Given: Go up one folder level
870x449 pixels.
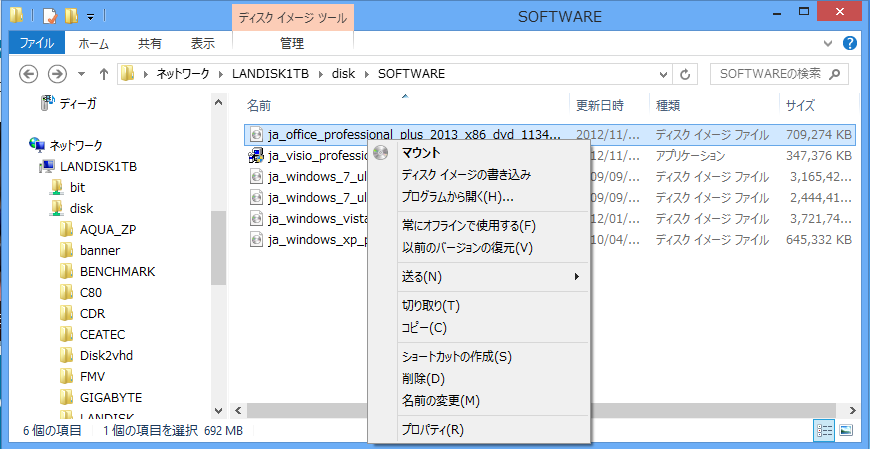Looking at the screenshot, I should [x=103, y=74].
